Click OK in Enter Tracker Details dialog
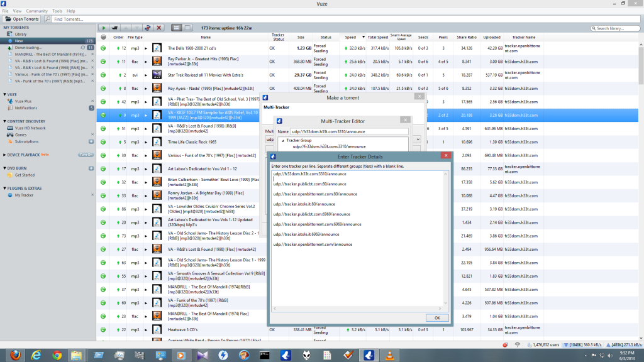644x362 pixels. [x=437, y=317]
